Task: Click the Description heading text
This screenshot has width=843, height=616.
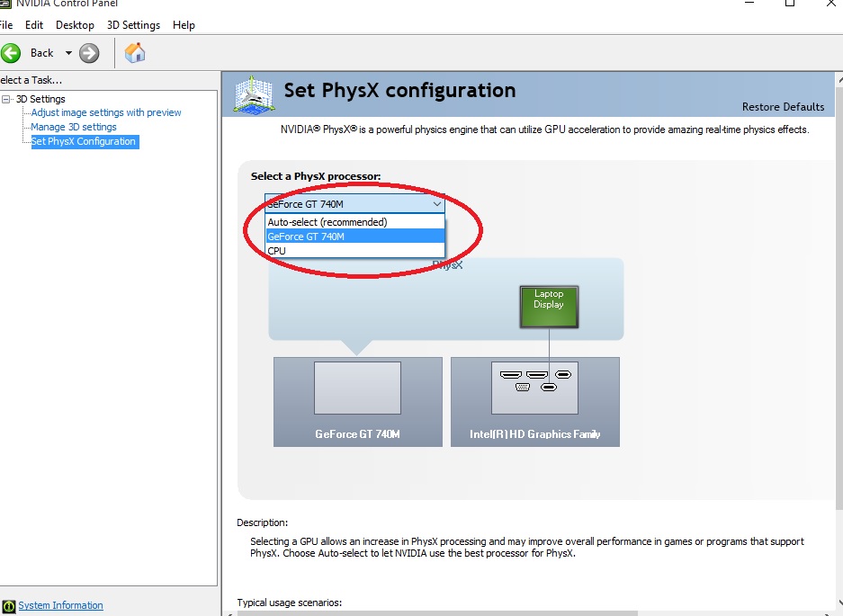Action: click(x=263, y=523)
